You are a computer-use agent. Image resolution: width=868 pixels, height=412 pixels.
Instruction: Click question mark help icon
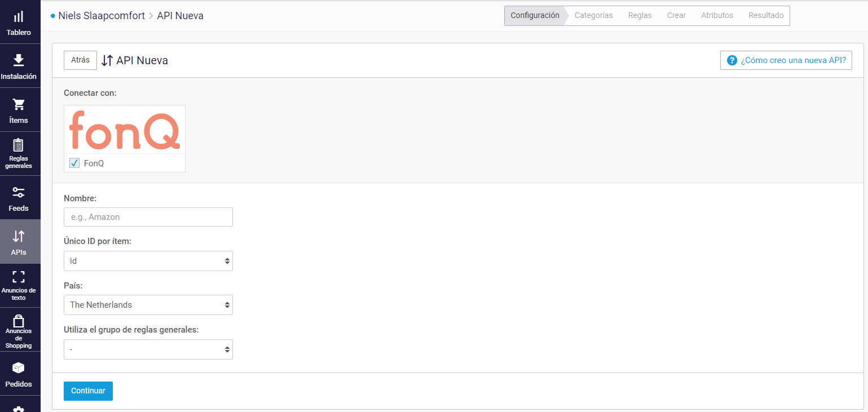coord(732,60)
